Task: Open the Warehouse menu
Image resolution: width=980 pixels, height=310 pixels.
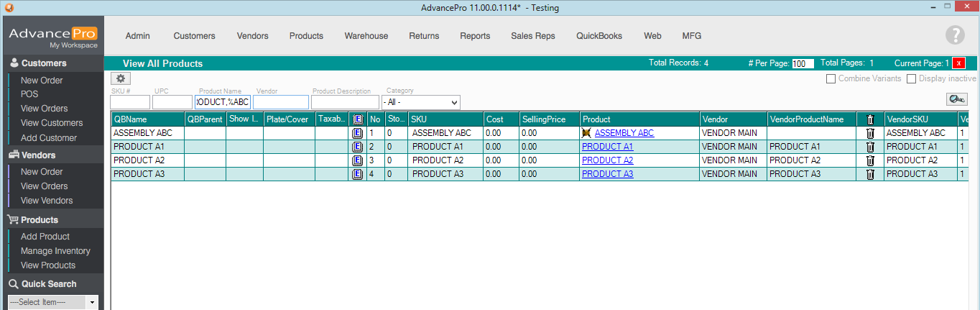Action: pos(366,36)
